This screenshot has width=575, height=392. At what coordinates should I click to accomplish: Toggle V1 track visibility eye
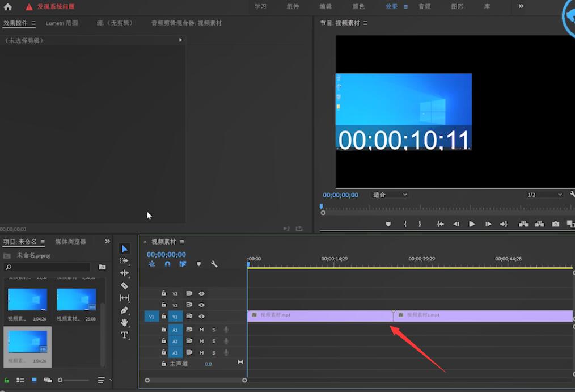point(201,317)
